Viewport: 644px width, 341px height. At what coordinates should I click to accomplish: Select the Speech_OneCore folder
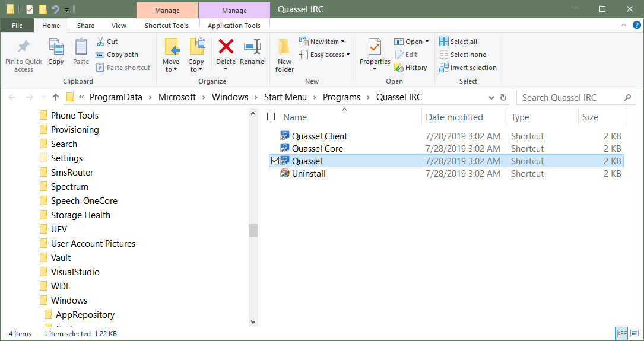click(78, 201)
